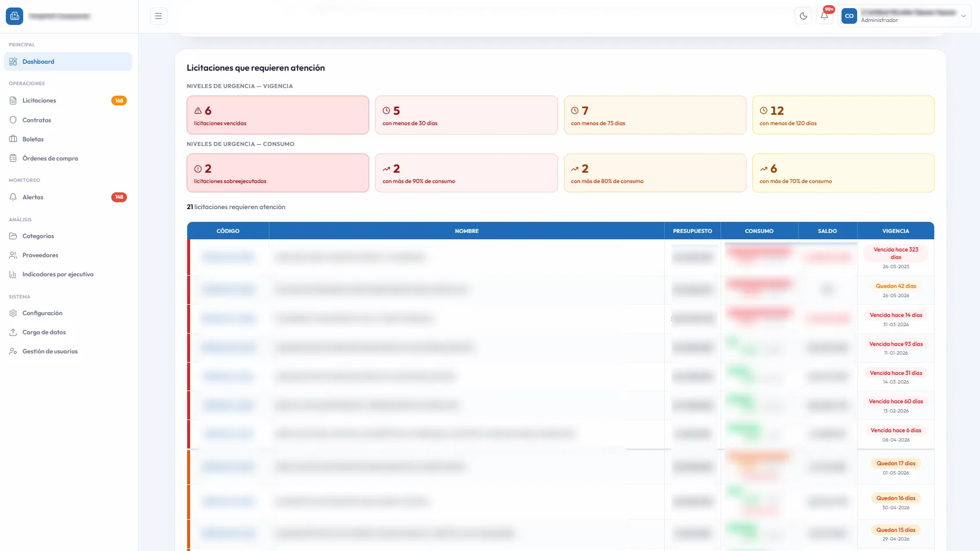
Task: Open the Licitaciones document icon in sidebar
Action: click(13, 100)
